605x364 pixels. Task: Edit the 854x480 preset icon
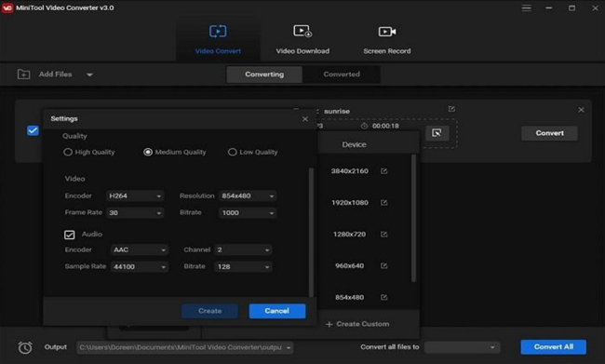click(383, 297)
